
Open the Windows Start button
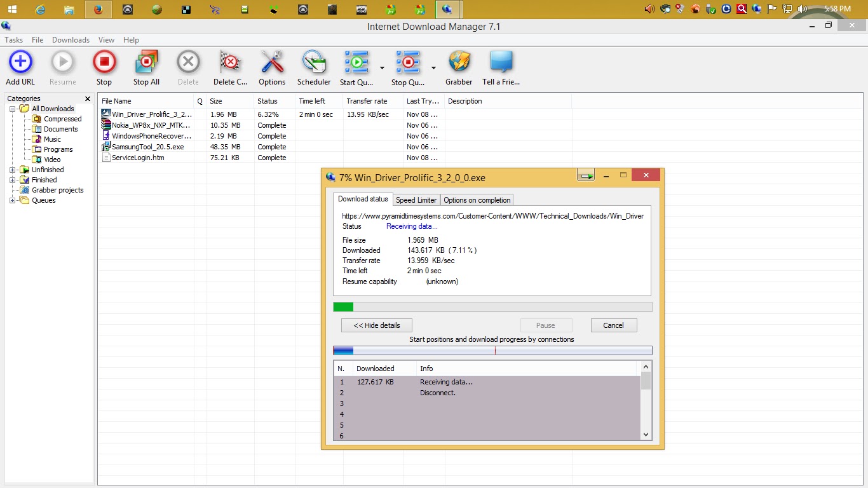[x=12, y=9]
